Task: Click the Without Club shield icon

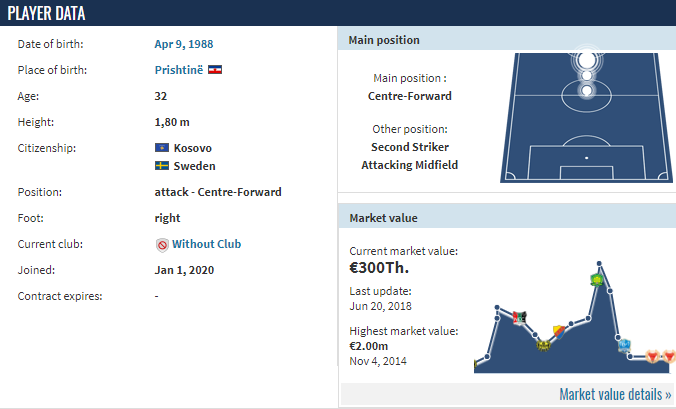Action: [162, 245]
